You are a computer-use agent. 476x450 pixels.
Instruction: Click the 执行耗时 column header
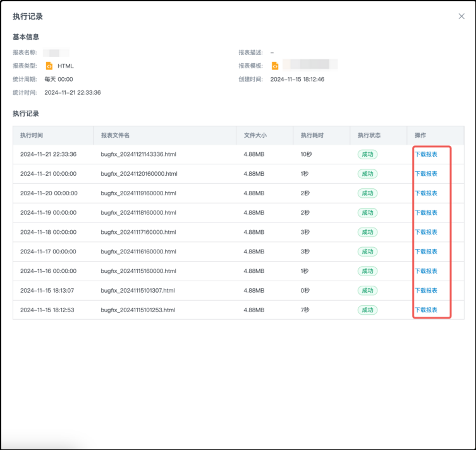coord(312,135)
